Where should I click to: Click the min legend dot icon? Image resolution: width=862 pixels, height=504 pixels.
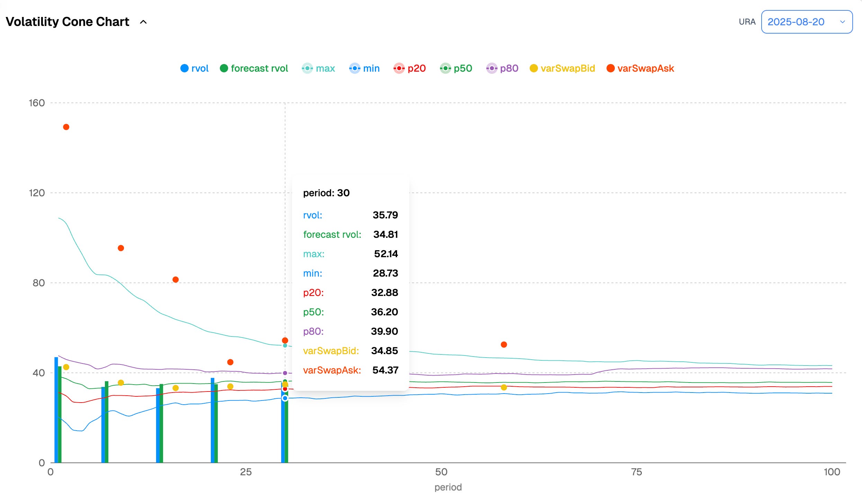coord(355,68)
